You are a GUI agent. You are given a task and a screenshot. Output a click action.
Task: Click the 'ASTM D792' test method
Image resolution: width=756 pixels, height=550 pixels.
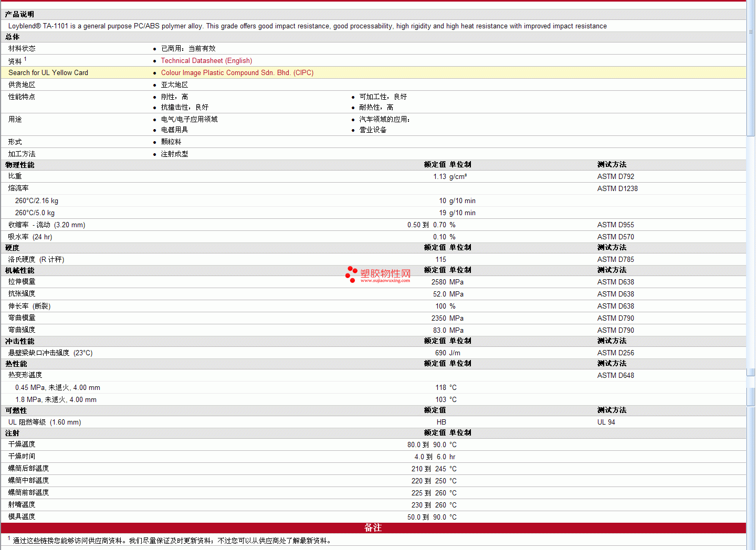(x=615, y=176)
